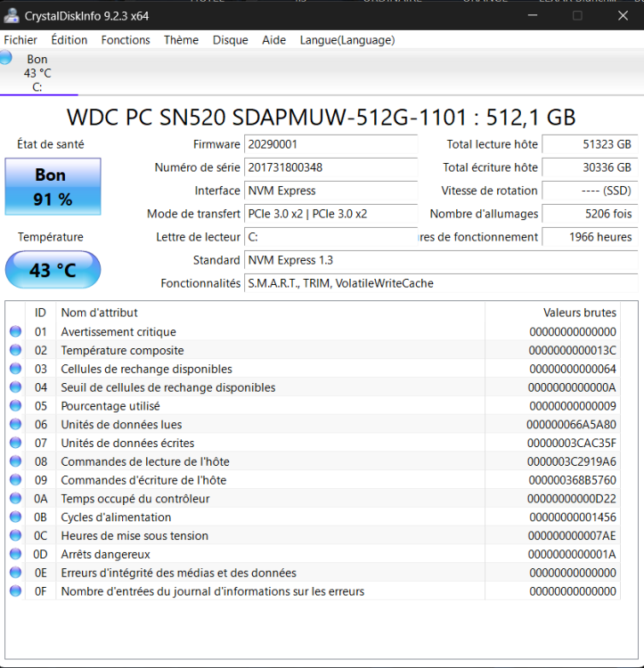The width and height of the screenshot is (644, 668).
Task: Click the raw value 000000066A5A80
Action: tap(571, 425)
